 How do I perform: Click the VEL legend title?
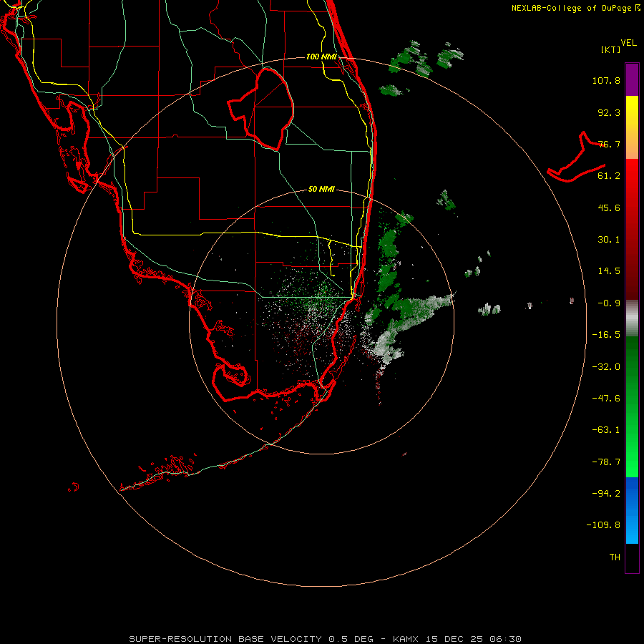pos(628,43)
